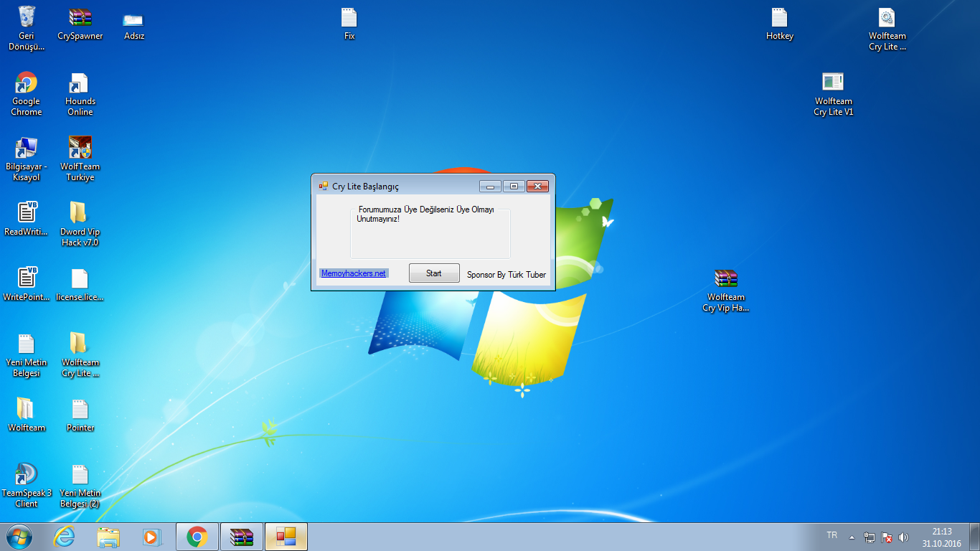980x551 pixels.
Task: Click the TR language indicator in tray
Action: (x=832, y=535)
